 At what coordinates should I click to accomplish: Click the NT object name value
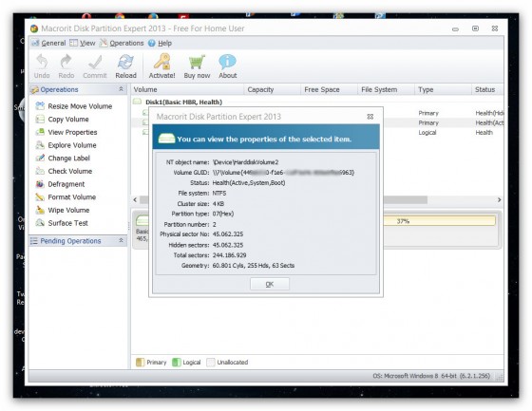tap(246, 162)
